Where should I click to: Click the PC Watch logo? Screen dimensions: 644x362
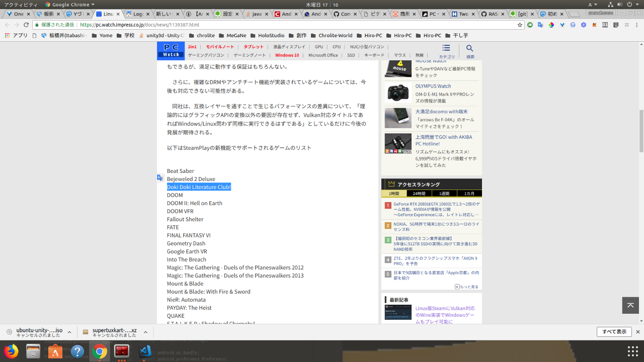pos(171,50)
